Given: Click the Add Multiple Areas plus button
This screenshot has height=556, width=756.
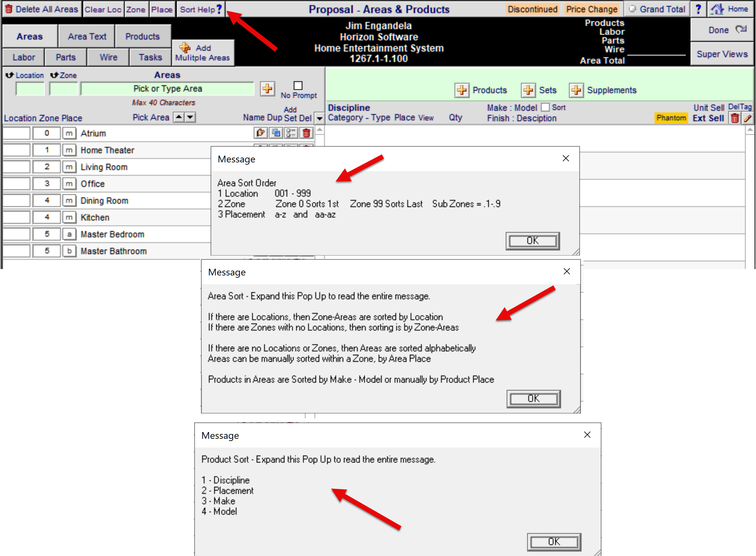Looking at the screenshot, I should point(203,53).
